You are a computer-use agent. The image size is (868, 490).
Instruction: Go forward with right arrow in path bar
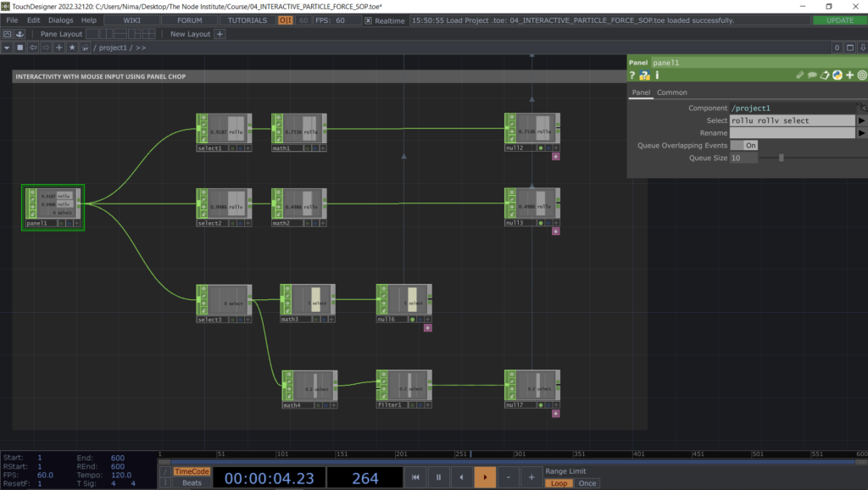click(46, 47)
